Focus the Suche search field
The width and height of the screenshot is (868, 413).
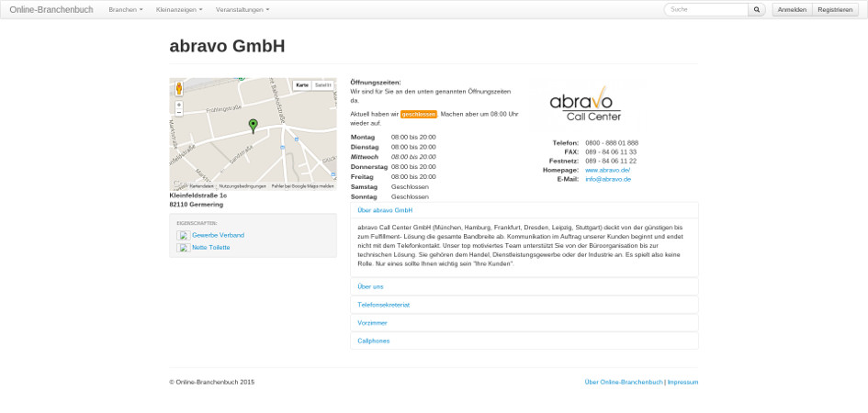pyautogui.click(x=706, y=10)
